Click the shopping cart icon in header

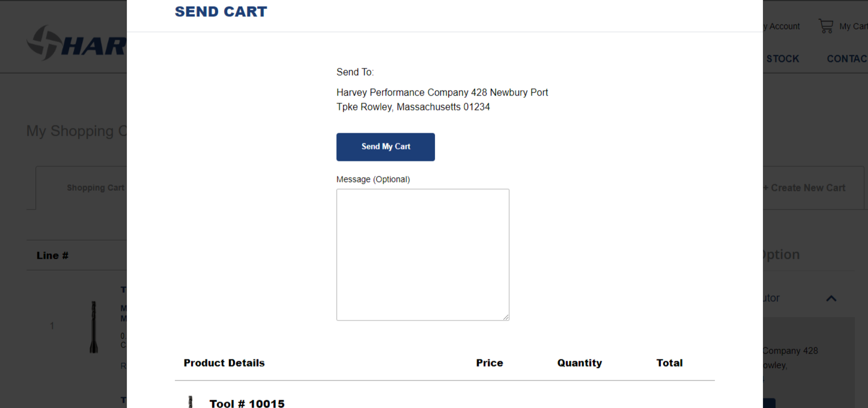click(x=825, y=25)
